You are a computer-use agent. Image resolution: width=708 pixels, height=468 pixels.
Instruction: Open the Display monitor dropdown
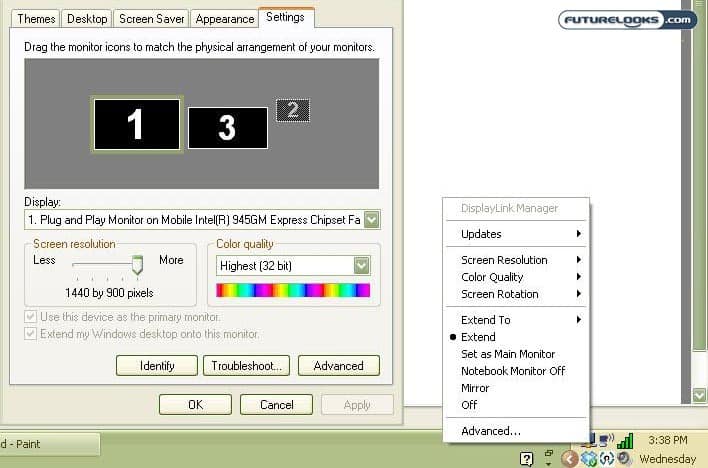(371, 220)
